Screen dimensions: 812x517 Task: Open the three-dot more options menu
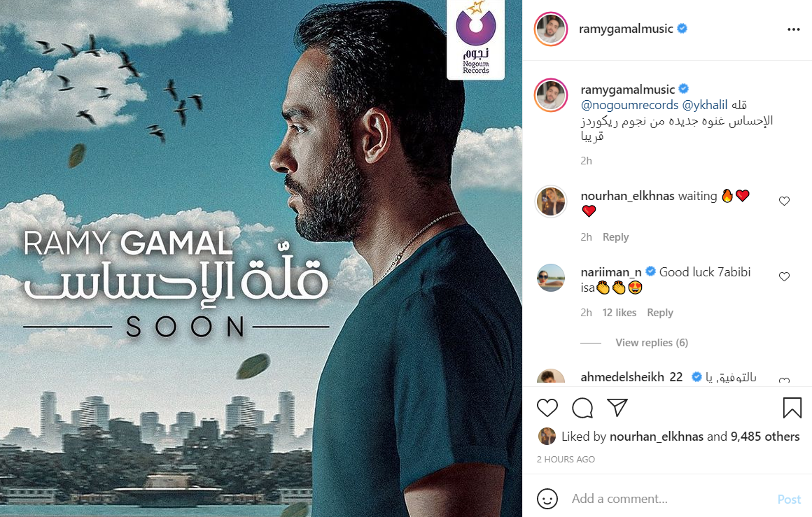[x=793, y=29]
